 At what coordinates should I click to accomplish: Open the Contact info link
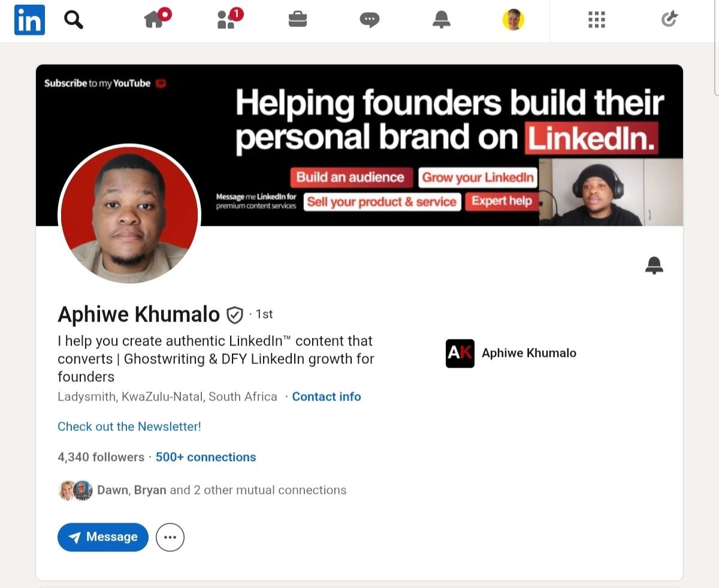coord(327,396)
